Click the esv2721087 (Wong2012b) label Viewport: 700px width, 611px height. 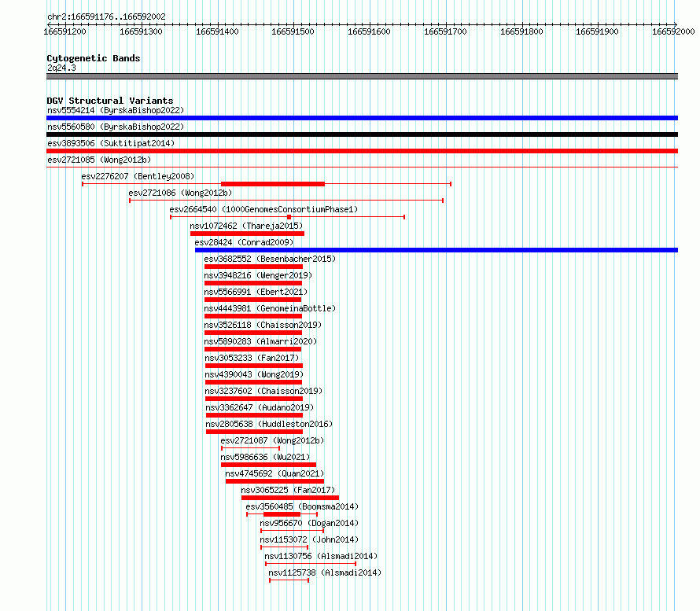(272, 440)
